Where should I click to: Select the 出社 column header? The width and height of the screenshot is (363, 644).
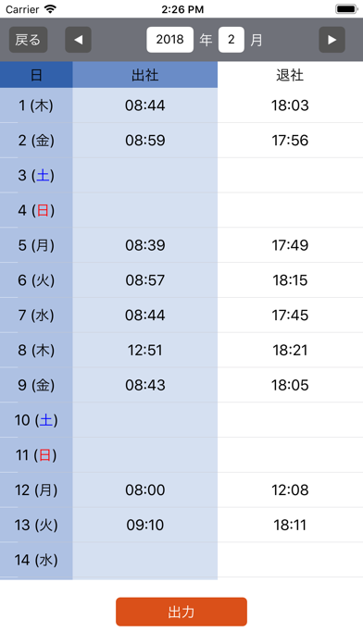pos(145,75)
